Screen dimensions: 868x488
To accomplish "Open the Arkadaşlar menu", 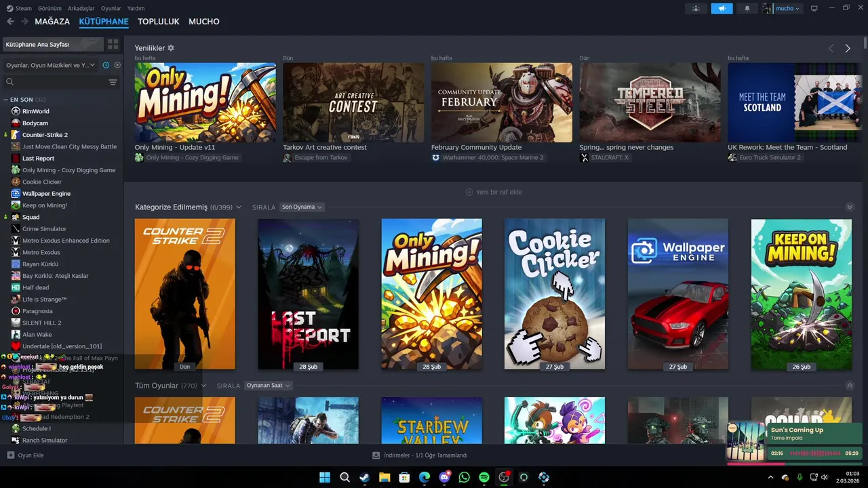I will coord(81,8).
